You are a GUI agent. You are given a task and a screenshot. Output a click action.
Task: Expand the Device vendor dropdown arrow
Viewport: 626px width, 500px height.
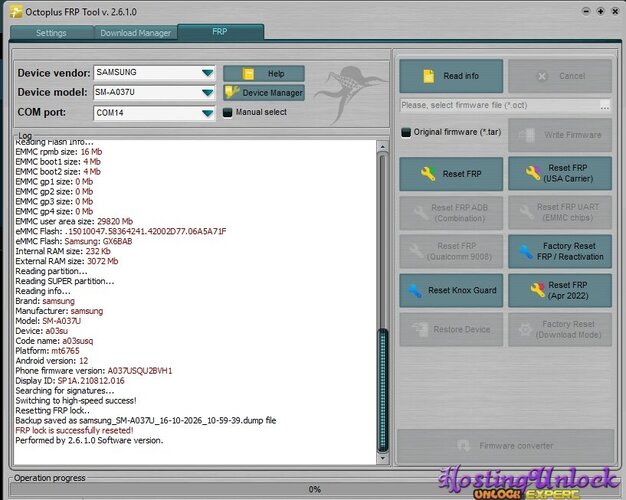click(207, 73)
